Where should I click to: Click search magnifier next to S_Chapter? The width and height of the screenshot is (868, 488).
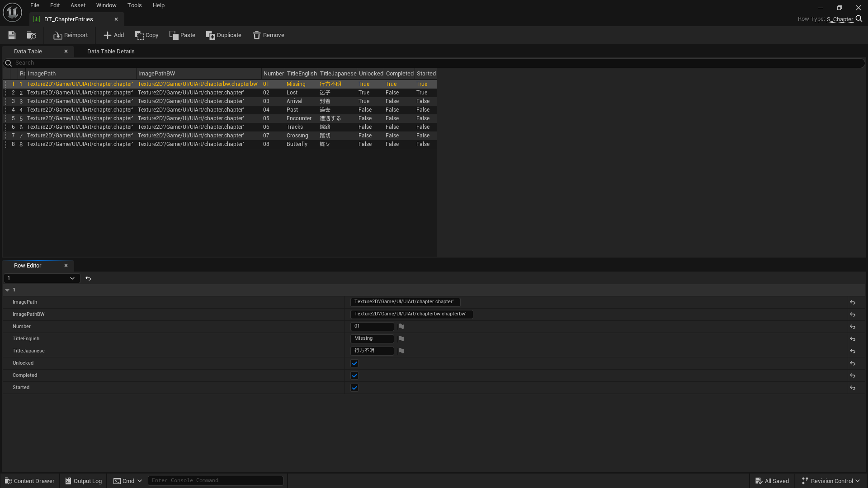[859, 19]
